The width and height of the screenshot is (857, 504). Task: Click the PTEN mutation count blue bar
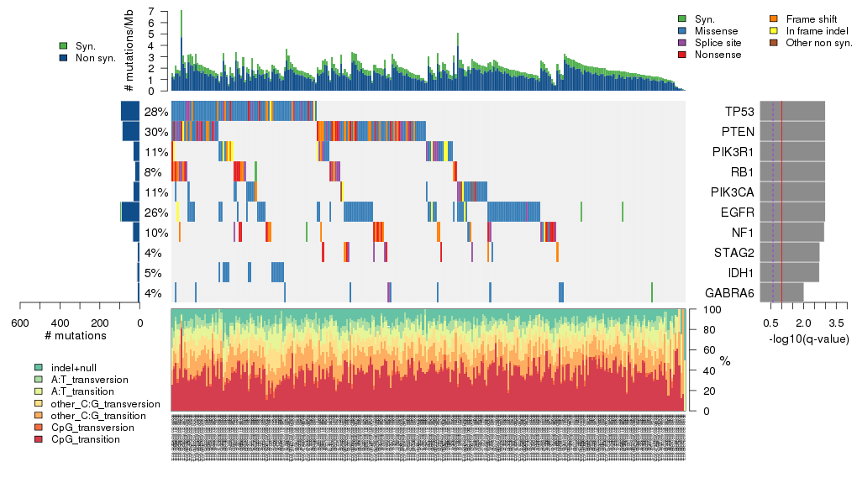click(x=131, y=132)
